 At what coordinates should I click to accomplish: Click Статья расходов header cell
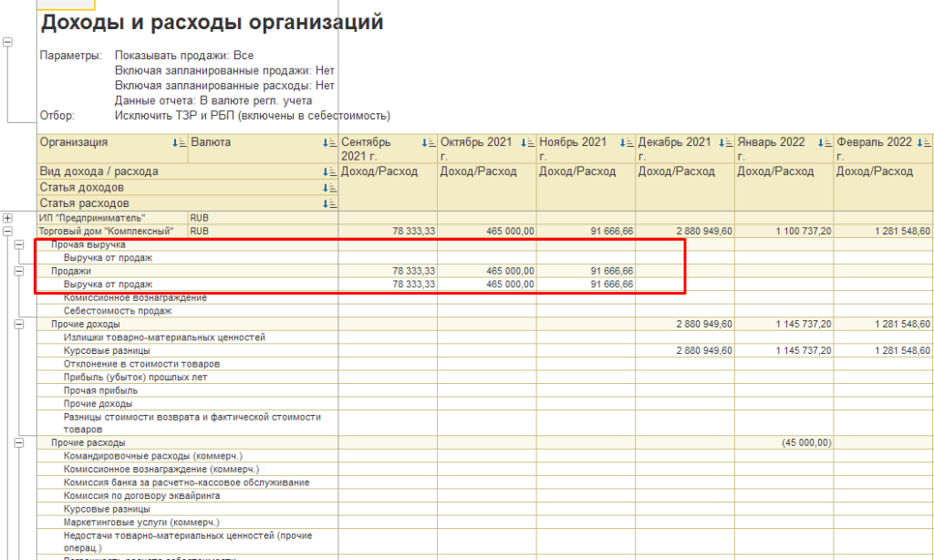[188, 203]
